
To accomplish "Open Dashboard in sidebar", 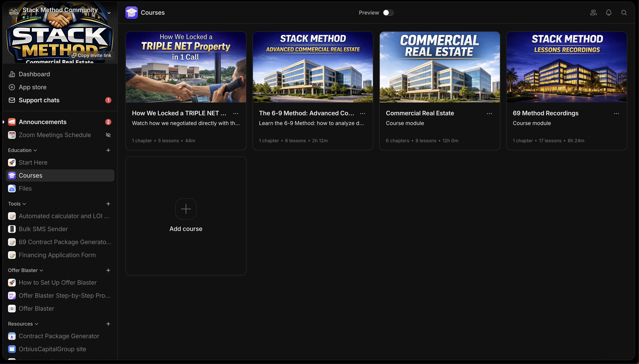I will [x=34, y=74].
